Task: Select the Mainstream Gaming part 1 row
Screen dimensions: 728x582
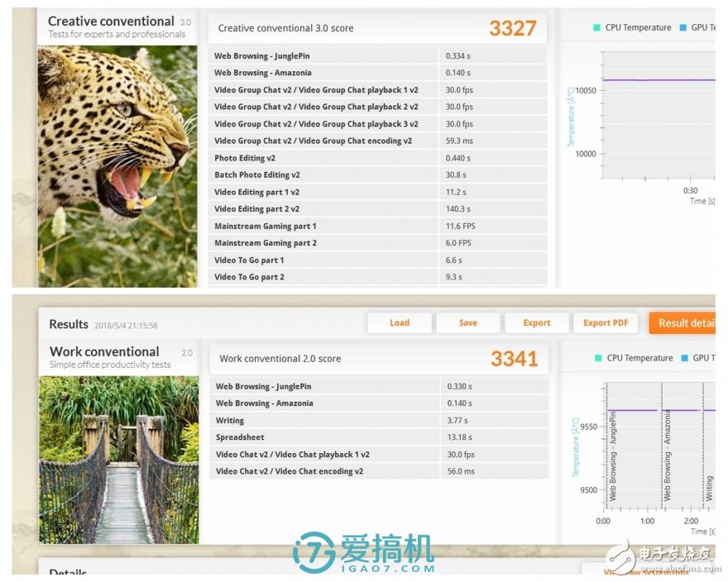Action: point(377,226)
